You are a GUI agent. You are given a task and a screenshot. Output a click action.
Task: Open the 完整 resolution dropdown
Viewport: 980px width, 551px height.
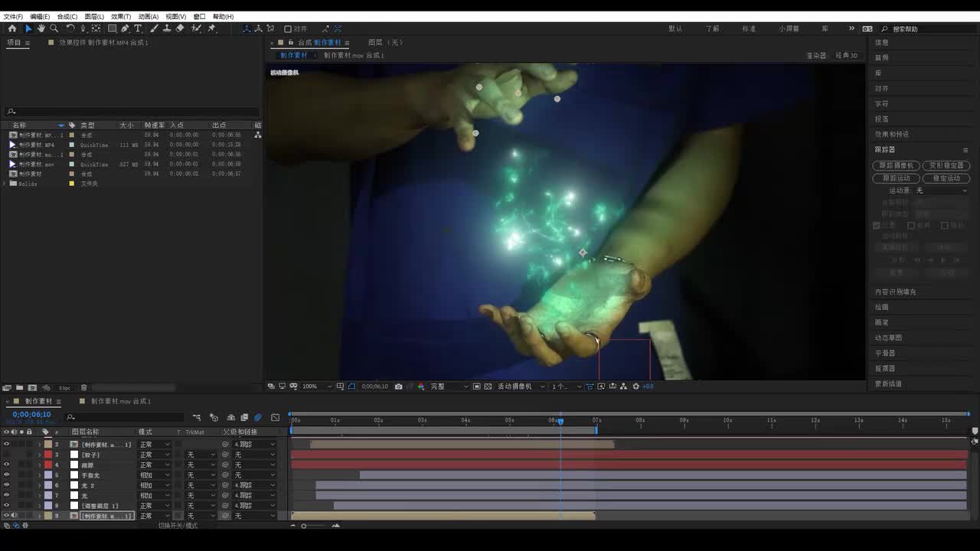point(449,386)
